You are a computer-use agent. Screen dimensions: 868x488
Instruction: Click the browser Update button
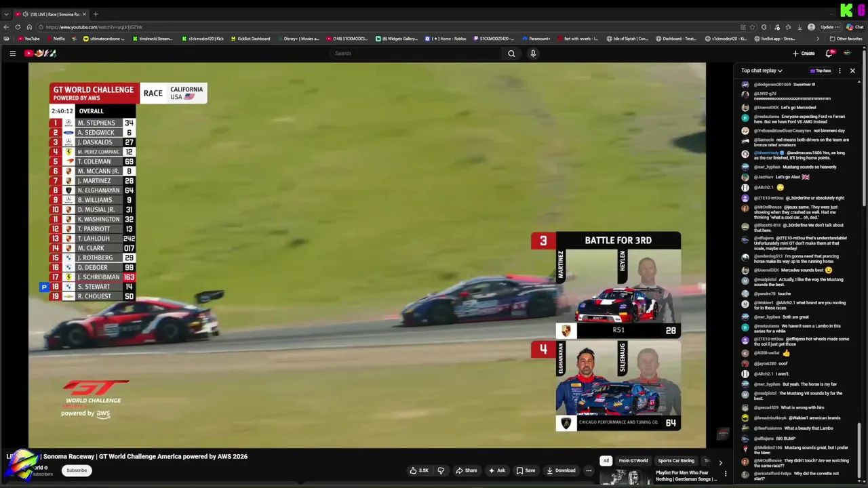[830, 27]
